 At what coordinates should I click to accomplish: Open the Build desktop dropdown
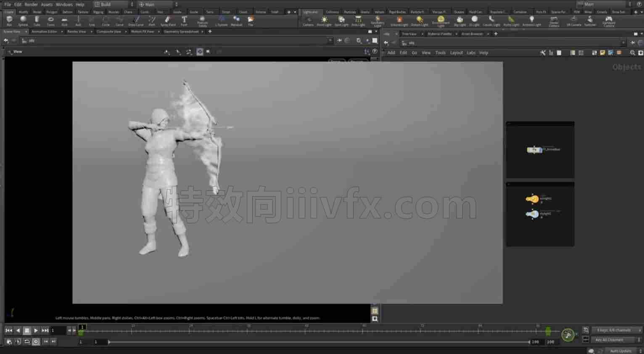[113, 4]
